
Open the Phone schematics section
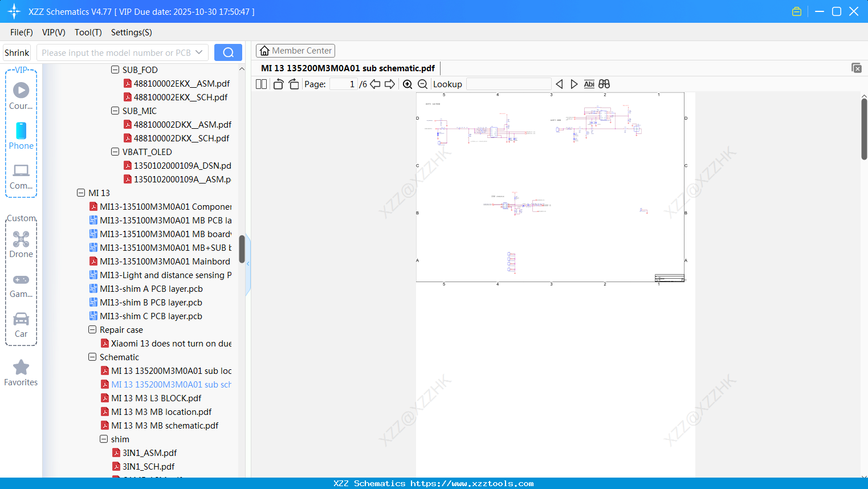pyautogui.click(x=21, y=137)
